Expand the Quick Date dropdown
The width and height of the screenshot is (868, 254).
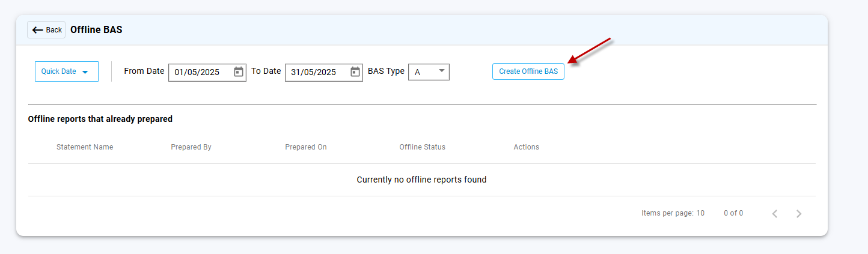(66, 71)
